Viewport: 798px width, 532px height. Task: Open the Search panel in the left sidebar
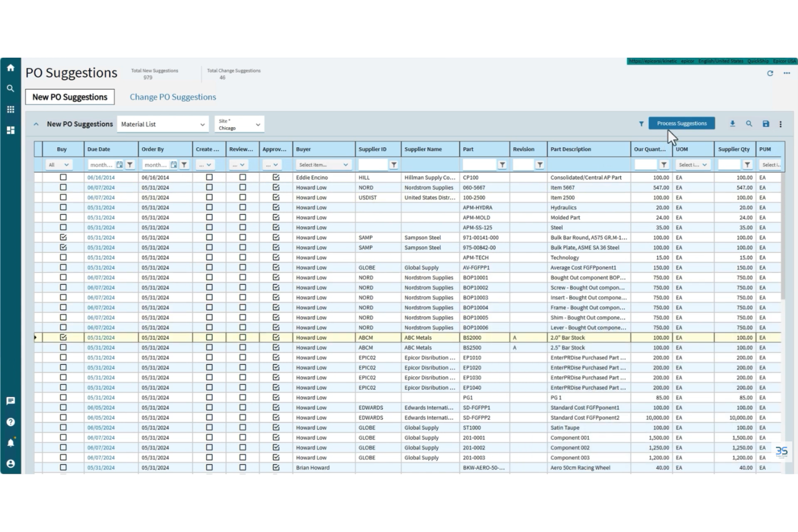[10, 88]
